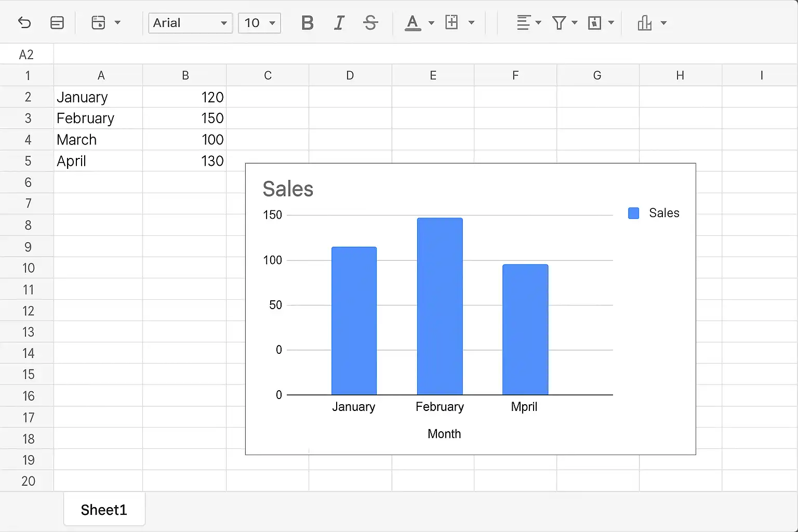This screenshot has height=532, width=798.
Task: Click the 150 label on the chart axis
Action: (x=273, y=215)
